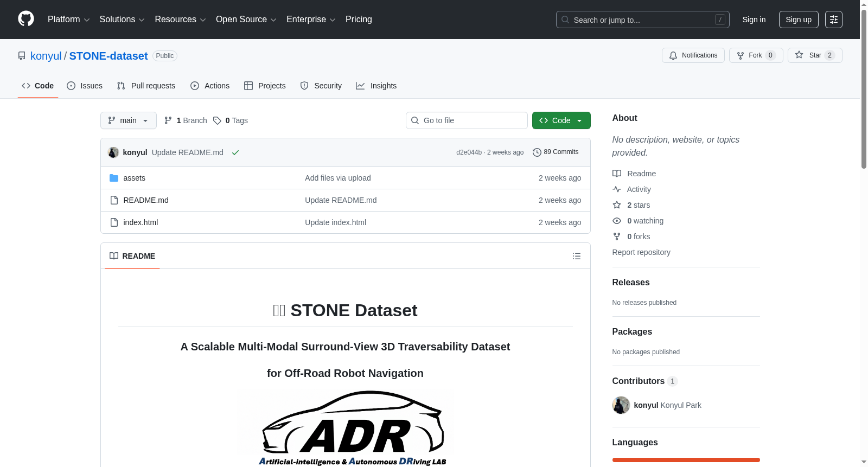The height and width of the screenshot is (467, 868).
Task: Open the main branch selector dropdown
Action: (x=129, y=120)
